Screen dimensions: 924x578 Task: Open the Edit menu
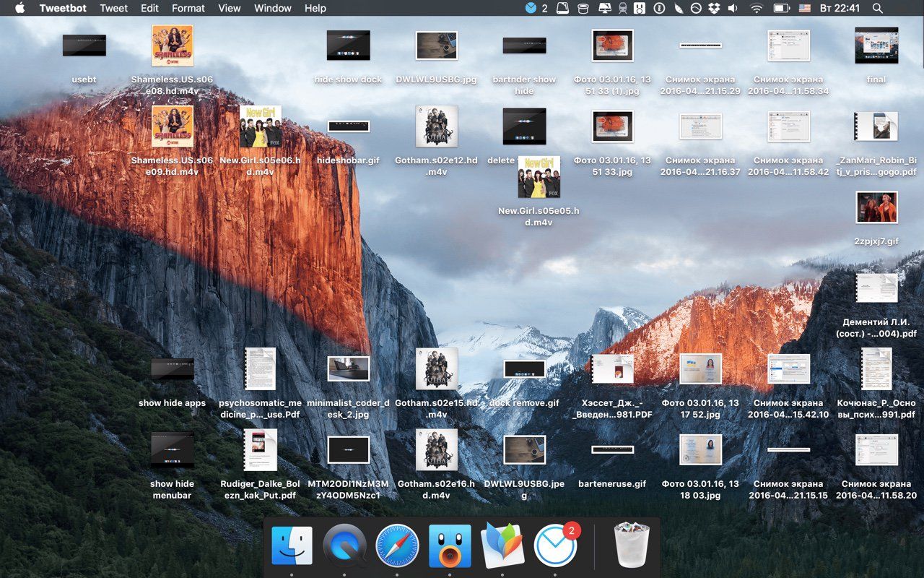click(149, 8)
